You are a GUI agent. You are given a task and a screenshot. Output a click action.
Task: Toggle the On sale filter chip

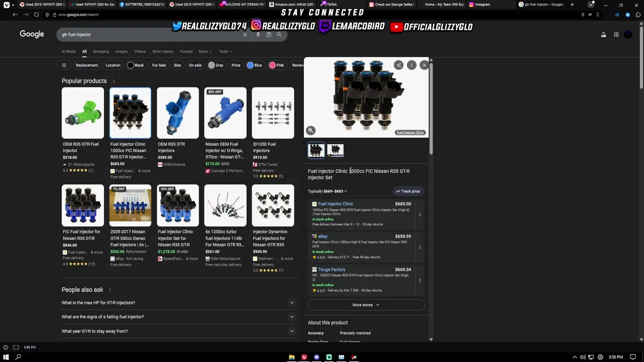(195, 65)
